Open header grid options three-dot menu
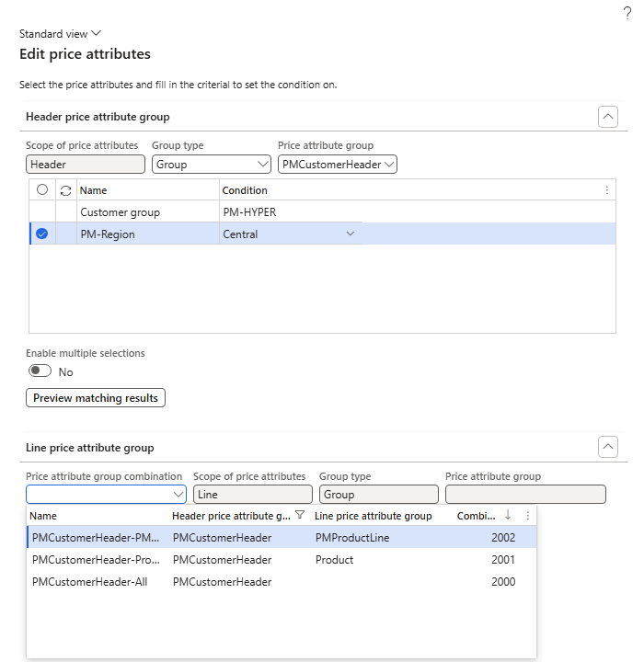This screenshot has height=662, width=644. tap(607, 190)
